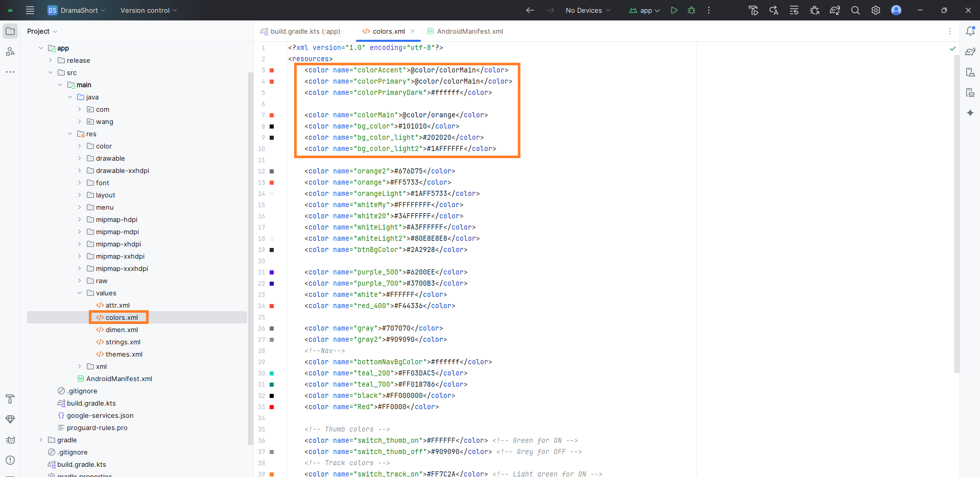Open Gradle tool window on right sidebar
The height and width of the screenshot is (477, 980).
click(x=970, y=52)
